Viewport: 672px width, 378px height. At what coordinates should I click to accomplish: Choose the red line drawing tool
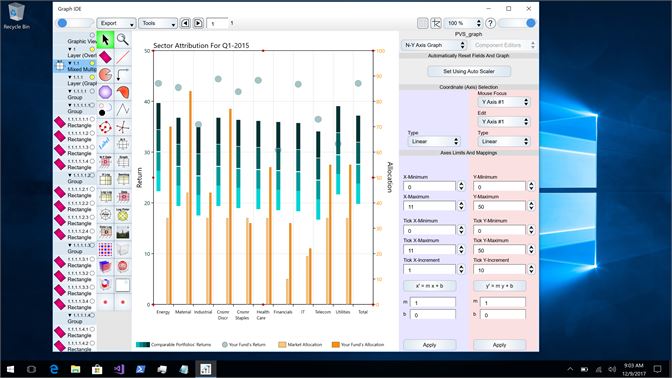(x=123, y=57)
